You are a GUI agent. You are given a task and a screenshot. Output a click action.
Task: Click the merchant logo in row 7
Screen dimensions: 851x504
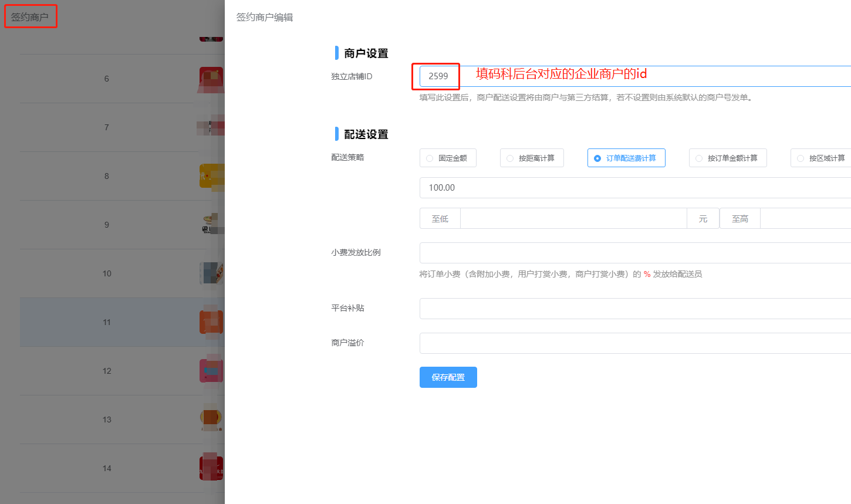(212, 127)
